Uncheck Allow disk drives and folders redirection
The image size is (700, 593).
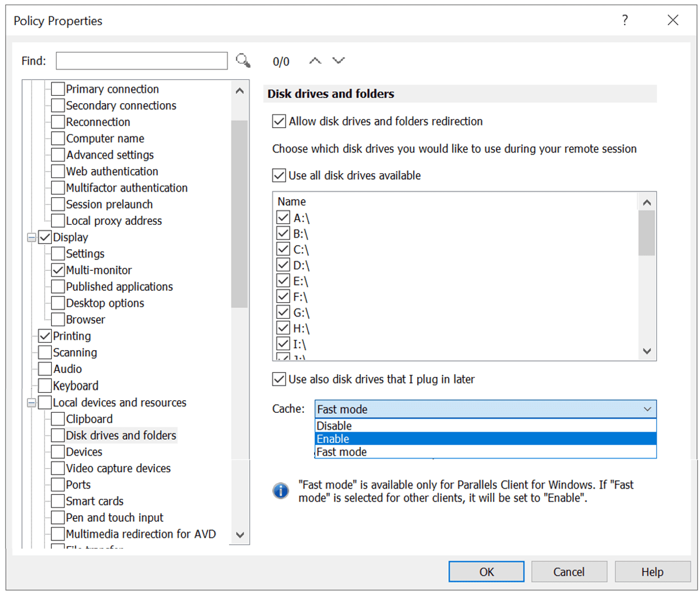point(279,121)
